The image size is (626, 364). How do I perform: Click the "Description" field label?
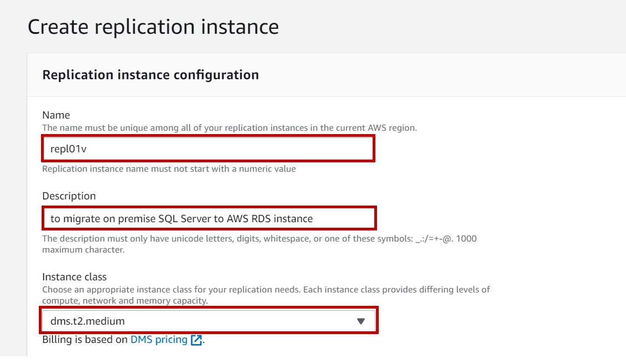click(69, 196)
